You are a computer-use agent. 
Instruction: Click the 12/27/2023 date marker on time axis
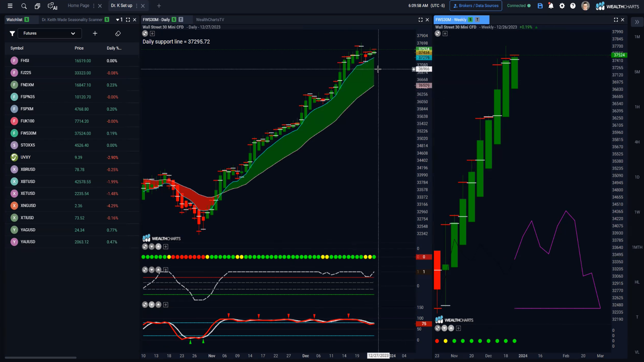click(378, 356)
